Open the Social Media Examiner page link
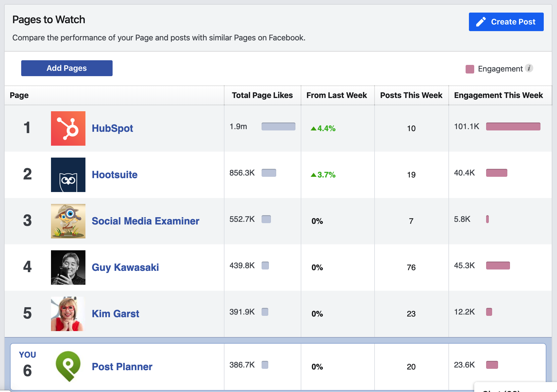Viewport: 557px width, 392px height. [145, 221]
